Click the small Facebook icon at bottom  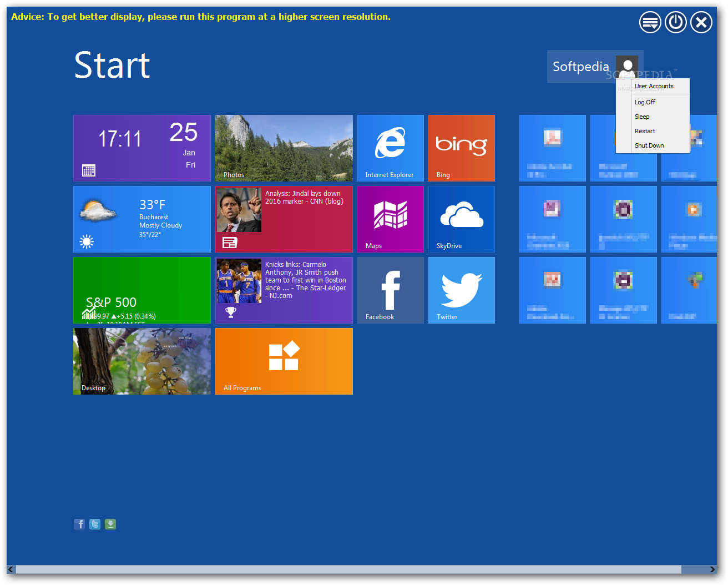pyautogui.click(x=79, y=524)
